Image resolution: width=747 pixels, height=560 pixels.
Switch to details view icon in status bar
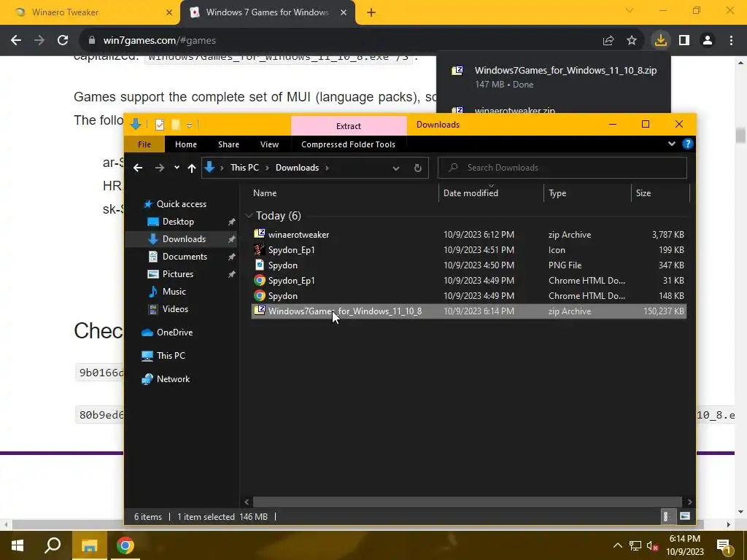[667, 517]
